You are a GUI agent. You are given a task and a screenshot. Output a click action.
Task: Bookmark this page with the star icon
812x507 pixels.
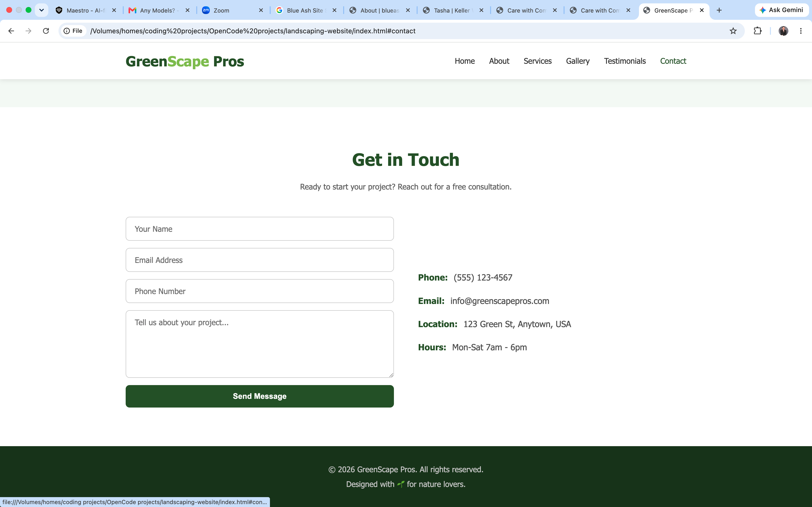click(x=733, y=31)
